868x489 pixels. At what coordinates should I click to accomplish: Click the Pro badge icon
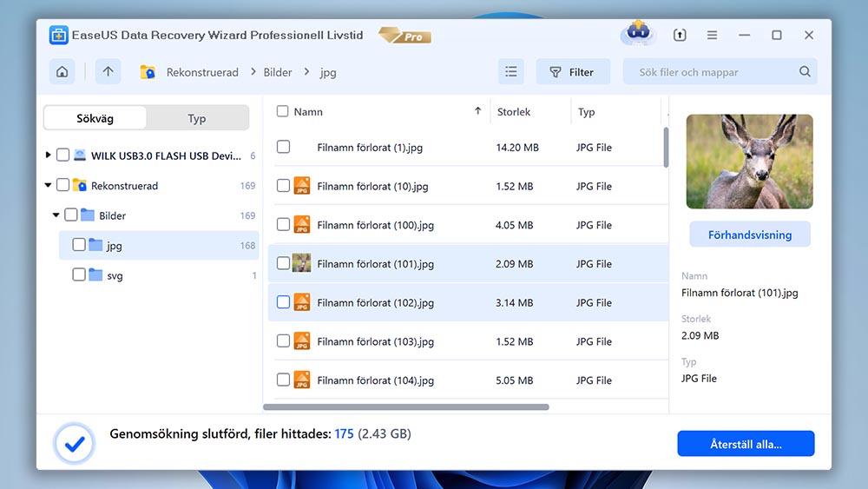tap(404, 36)
